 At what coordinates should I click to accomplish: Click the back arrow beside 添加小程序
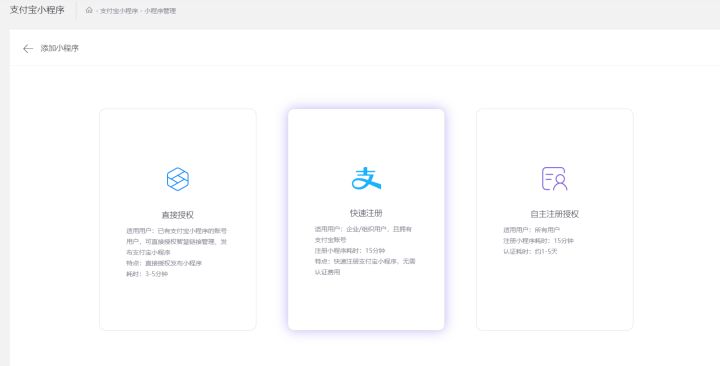[x=28, y=49]
